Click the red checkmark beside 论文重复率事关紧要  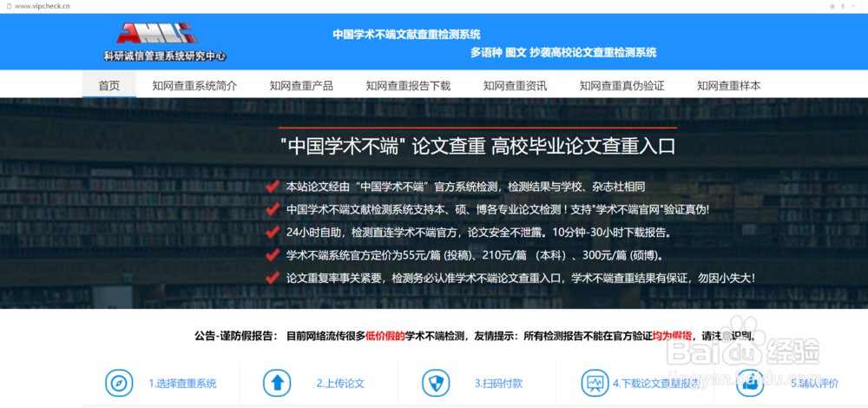pyautogui.click(x=272, y=278)
